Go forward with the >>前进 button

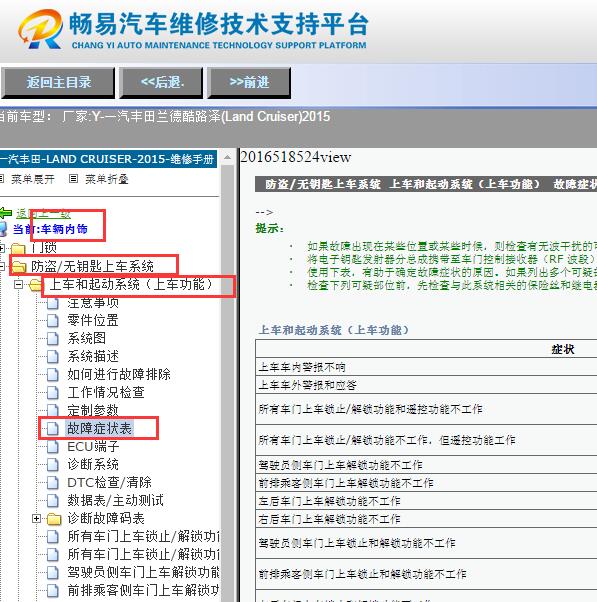pos(249,83)
